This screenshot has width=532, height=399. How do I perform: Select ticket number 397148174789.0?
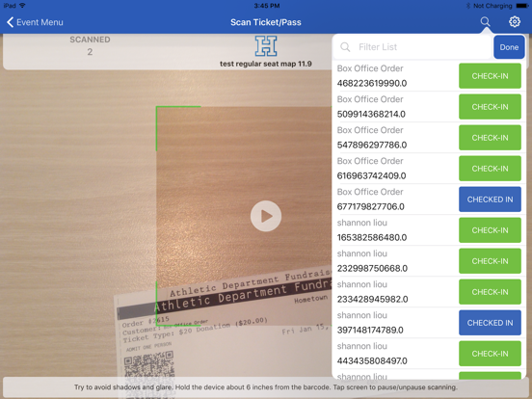(x=370, y=331)
